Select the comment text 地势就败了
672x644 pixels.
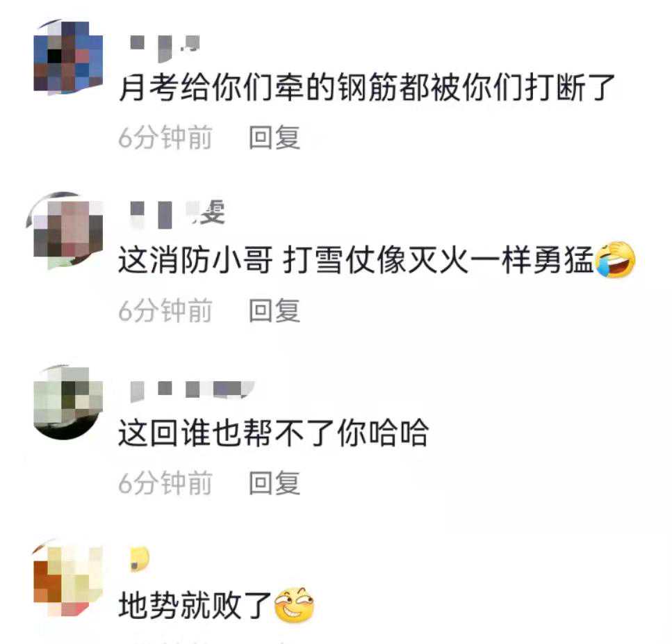click(x=195, y=605)
